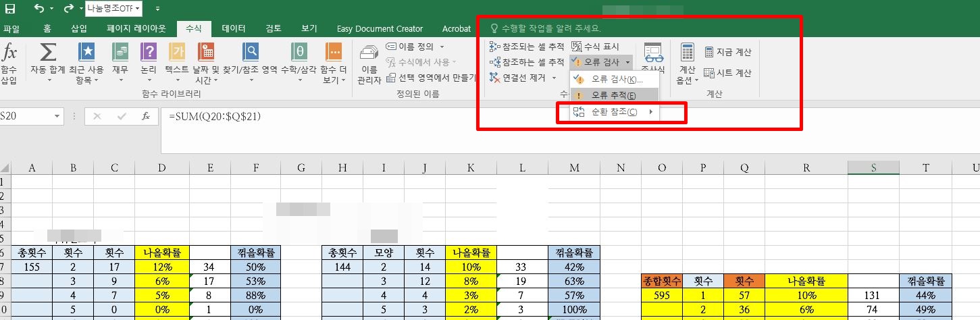This screenshot has height=320, width=980.
Task: Switch to the Acrobat tab
Action: point(456,28)
